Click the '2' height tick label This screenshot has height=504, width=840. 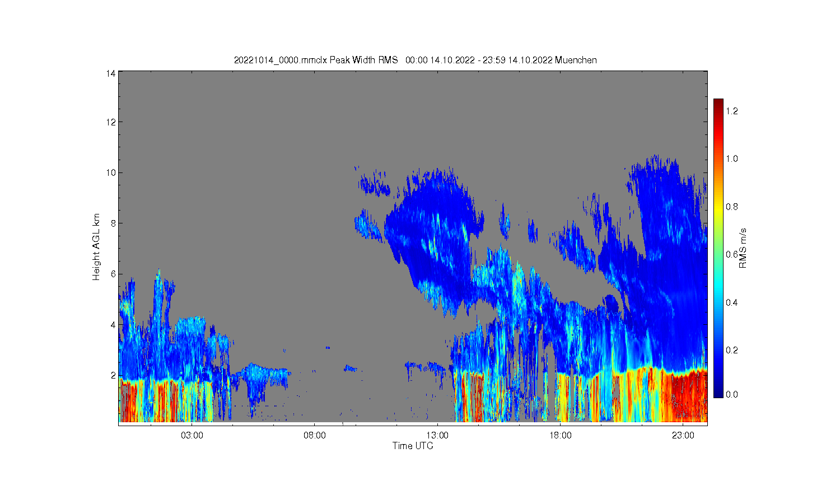[113, 375]
